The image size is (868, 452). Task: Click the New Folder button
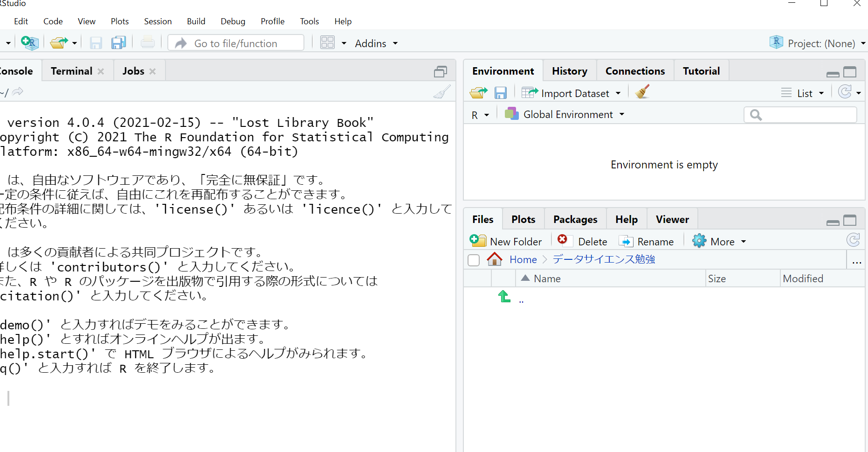pyautogui.click(x=506, y=241)
